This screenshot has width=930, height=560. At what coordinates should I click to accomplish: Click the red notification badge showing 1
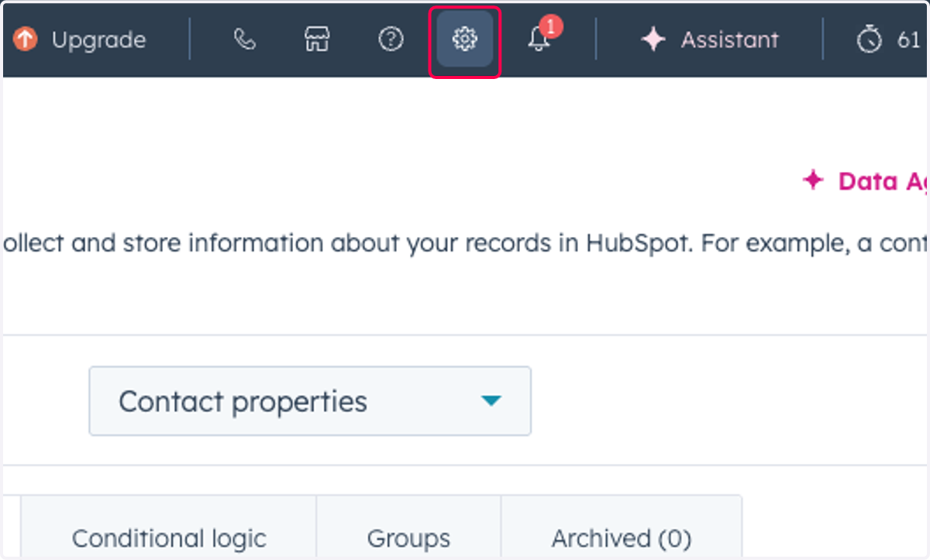(551, 26)
